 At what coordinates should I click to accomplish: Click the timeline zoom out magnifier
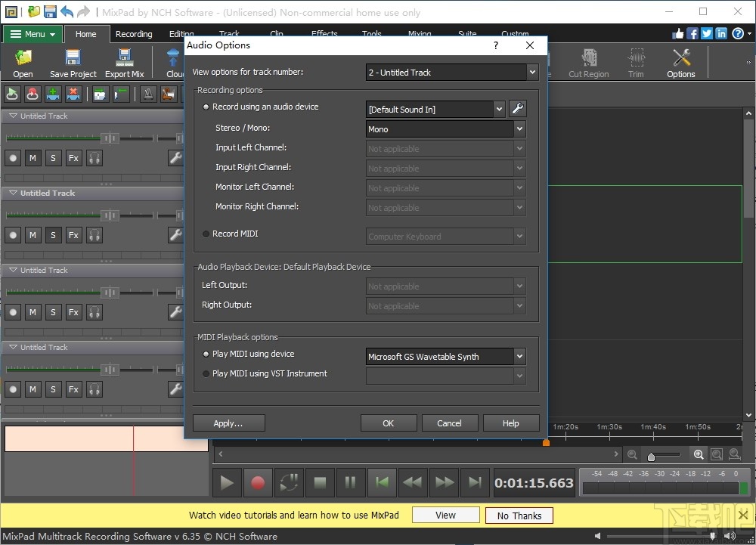(632, 454)
